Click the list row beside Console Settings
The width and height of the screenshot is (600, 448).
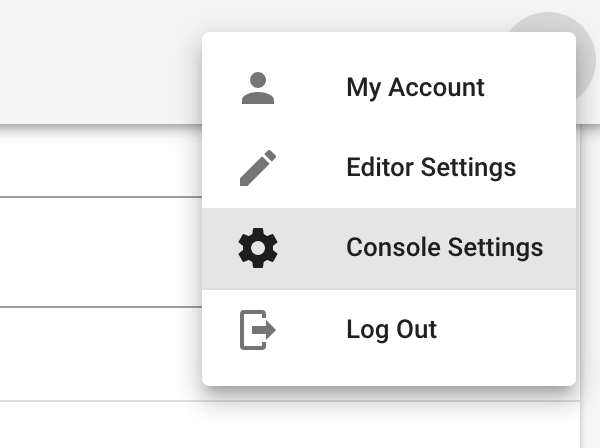coord(100,252)
